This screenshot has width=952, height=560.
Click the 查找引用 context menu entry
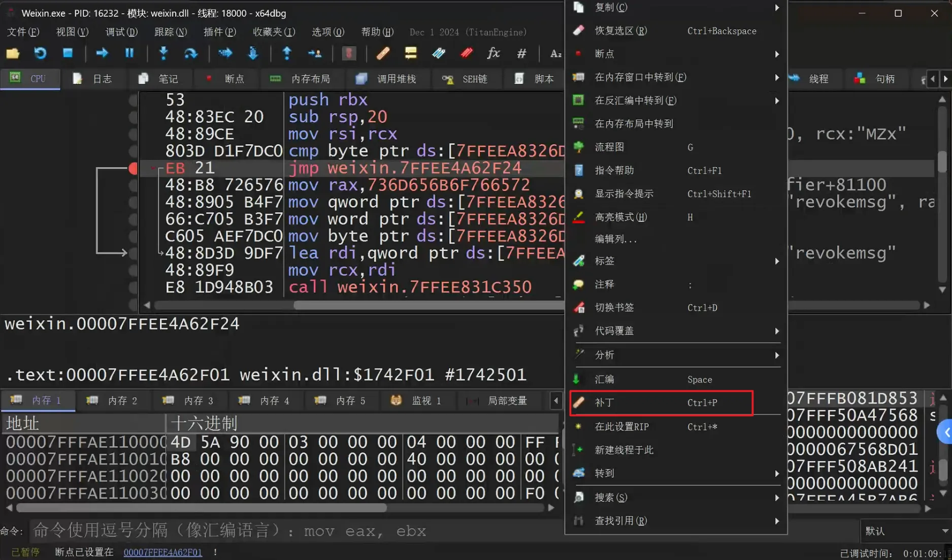pos(676,521)
